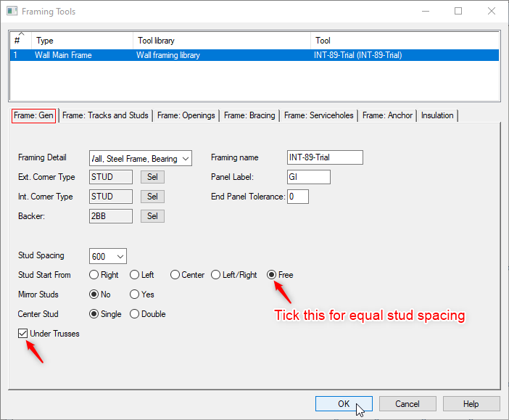Screen dimensions: 509x420
Task: Open the Frame: Openings tab
Action: click(186, 115)
